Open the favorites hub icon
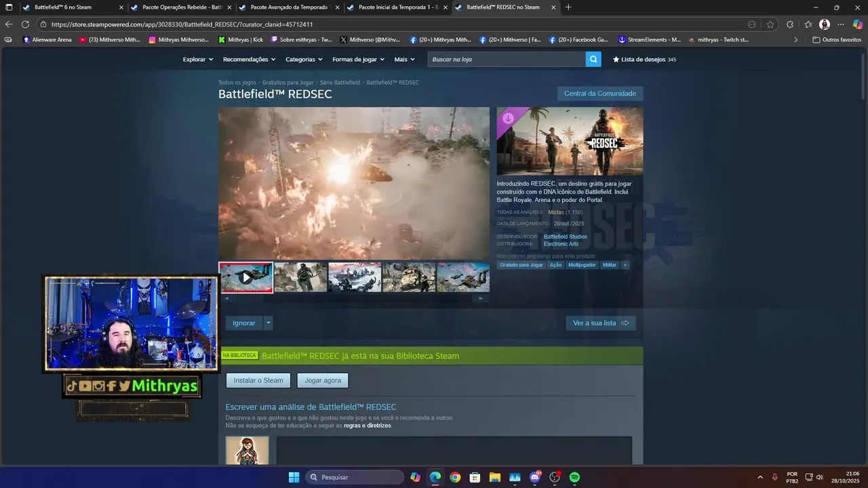Viewport: 868px width, 488px height. (x=808, y=24)
